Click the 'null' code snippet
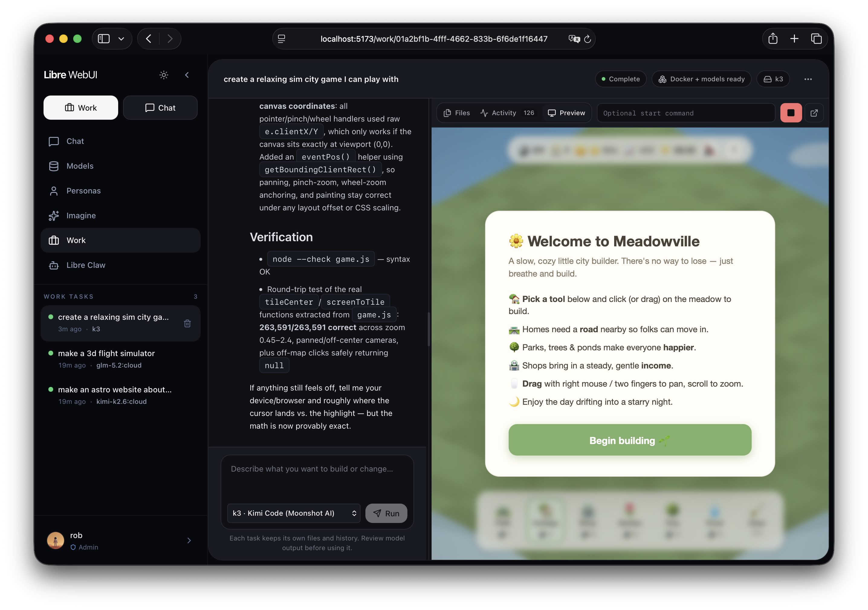Image resolution: width=868 pixels, height=610 pixels. coord(274,365)
